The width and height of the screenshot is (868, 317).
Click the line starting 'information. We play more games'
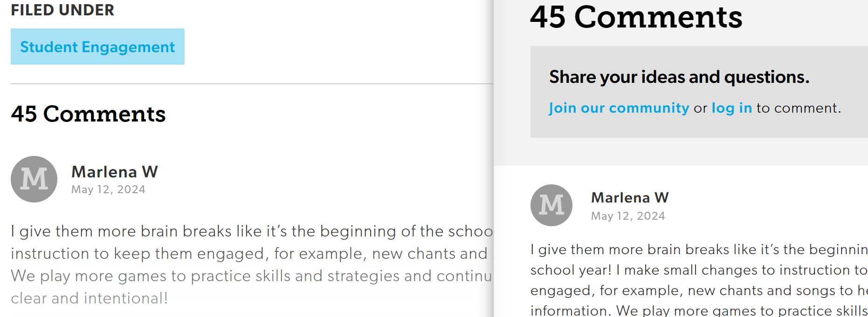tap(698, 310)
